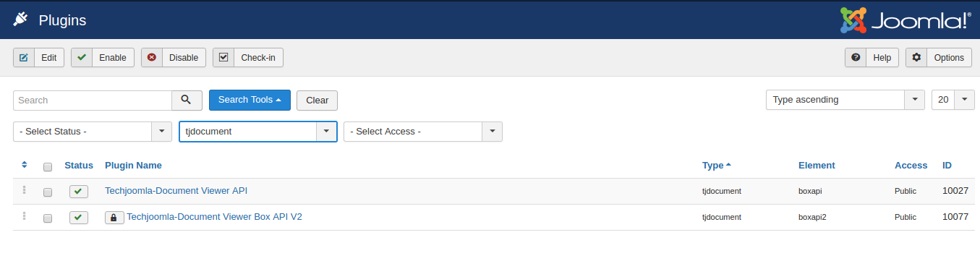The width and height of the screenshot is (980, 269).
Task: Click the Edit toolbar button
Action: [39, 58]
